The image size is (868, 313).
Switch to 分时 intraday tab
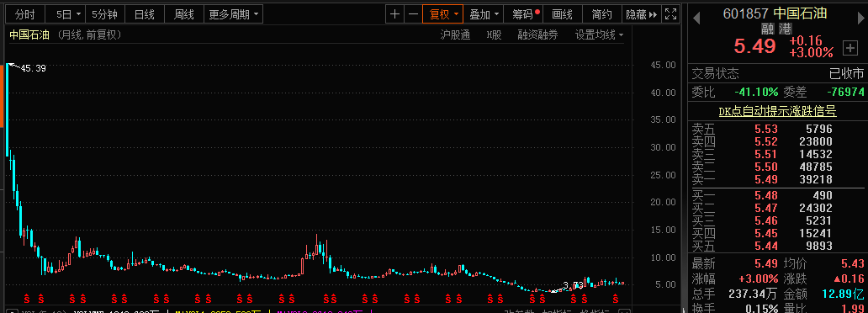pyautogui.click(x=24, y=14)
